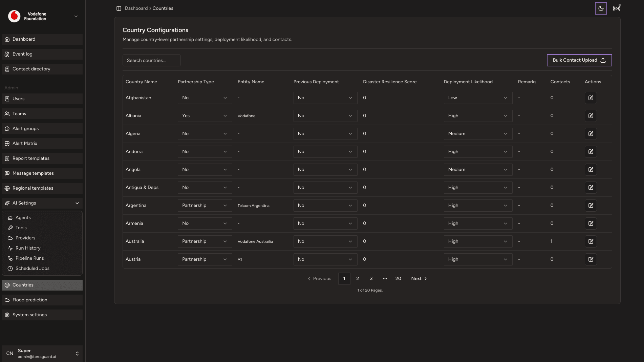This screenshot has height=362, width=644.
Task: Collapse the AI Settings section
Action: [42, 203]
